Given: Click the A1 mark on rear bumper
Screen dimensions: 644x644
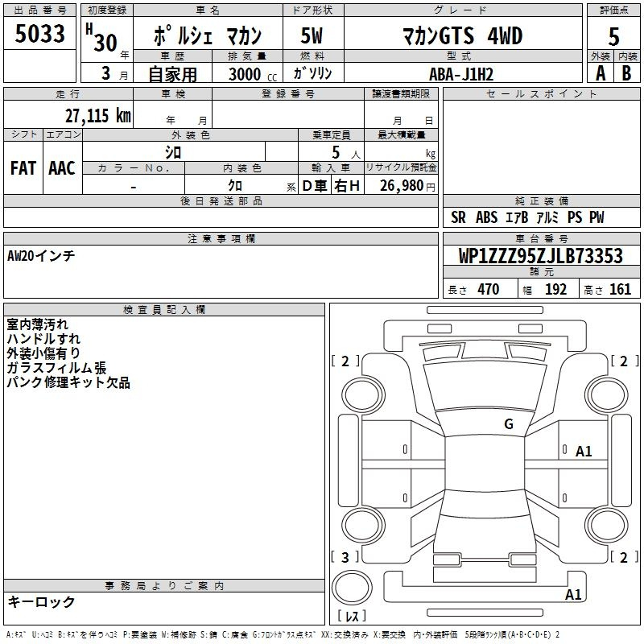Looking at the screenshot, I should pyautogui.click(x=573, y=594).
